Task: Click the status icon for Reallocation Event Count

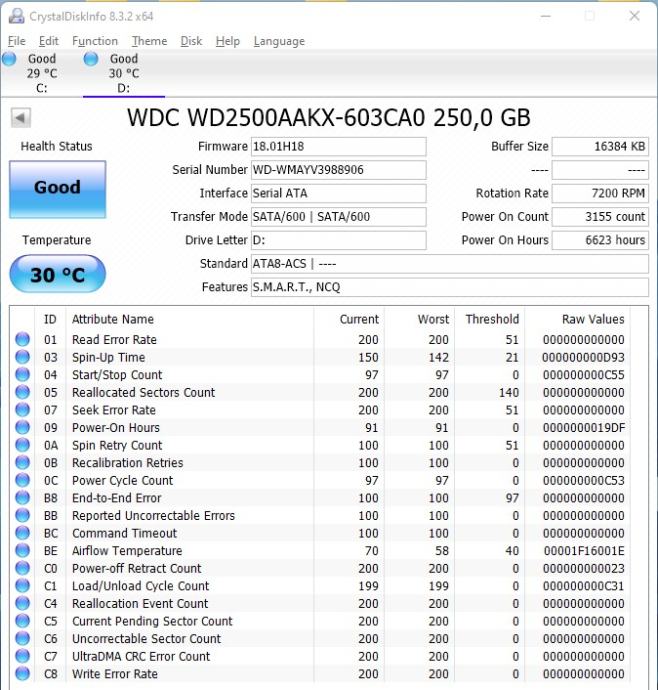Action: click(22, 603)
